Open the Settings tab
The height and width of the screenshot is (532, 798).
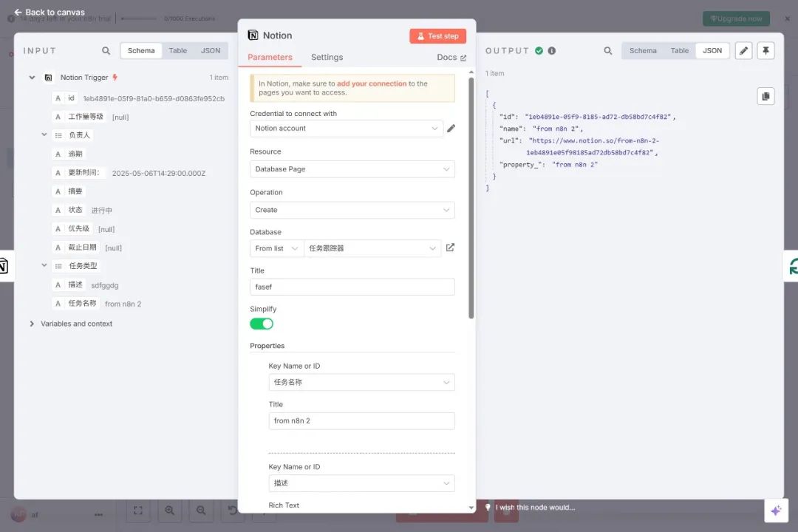click(x=327, y=57)
